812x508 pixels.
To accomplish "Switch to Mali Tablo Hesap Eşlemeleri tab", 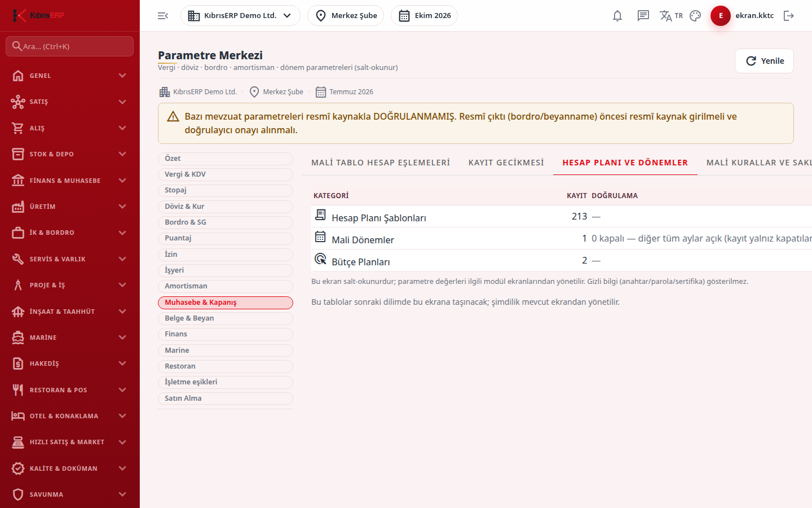I will (x=381, y=163).
